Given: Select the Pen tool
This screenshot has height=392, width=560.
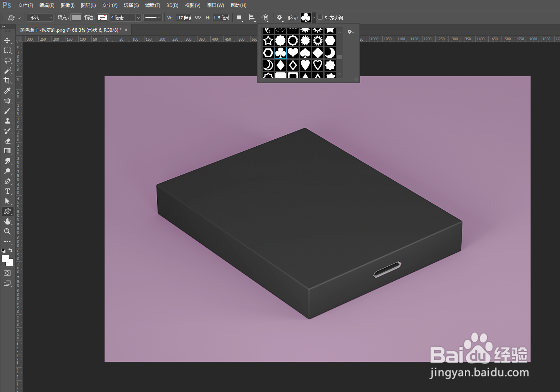Looking at the screenshot, I should (x=7, y=181).
